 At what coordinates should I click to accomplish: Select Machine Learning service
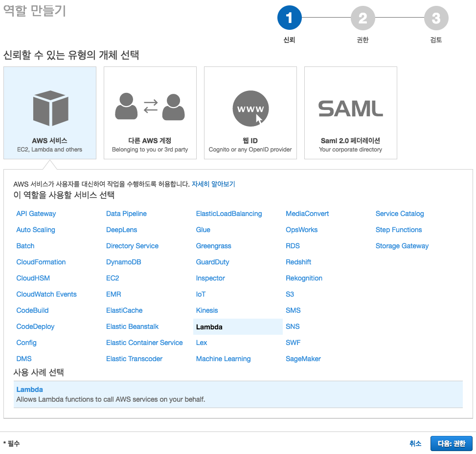coord(224,359)
